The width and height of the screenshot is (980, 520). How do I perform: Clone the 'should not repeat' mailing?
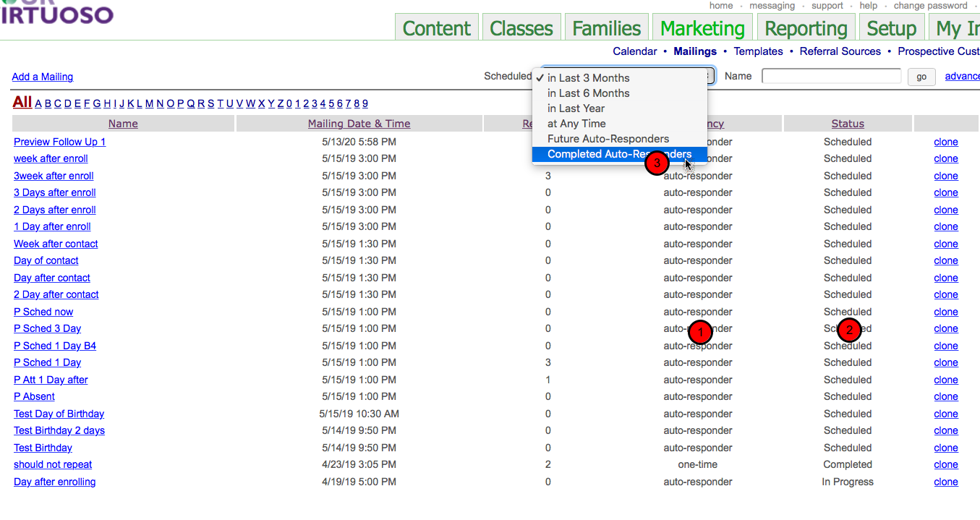click(x=945, y=464)
